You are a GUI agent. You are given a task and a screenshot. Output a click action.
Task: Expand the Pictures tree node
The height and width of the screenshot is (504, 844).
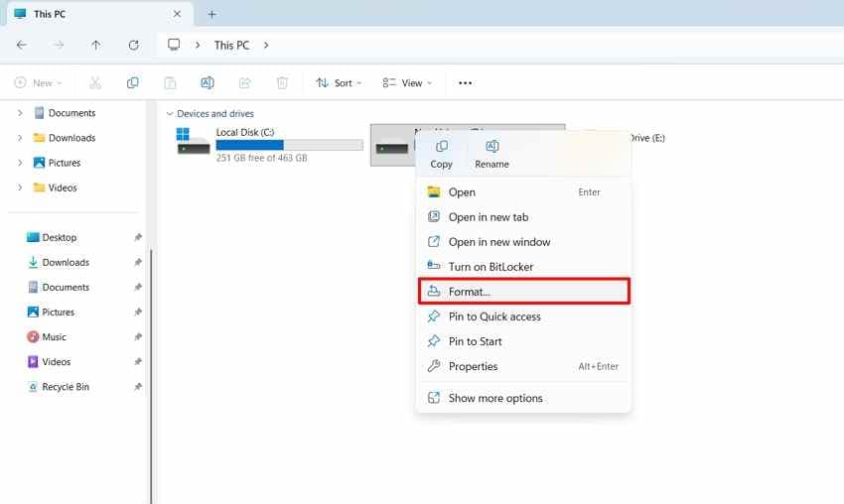point(20,163)
